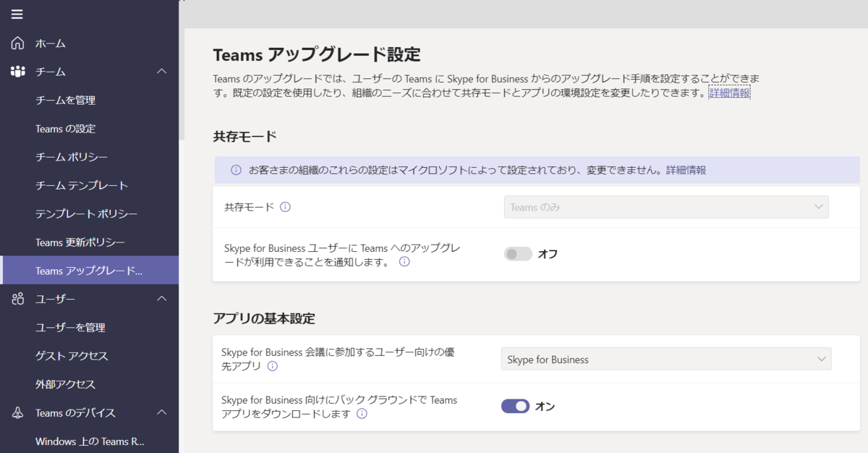
Task: Collapse the ユーザー section chevron
Action: click(162, 299)
